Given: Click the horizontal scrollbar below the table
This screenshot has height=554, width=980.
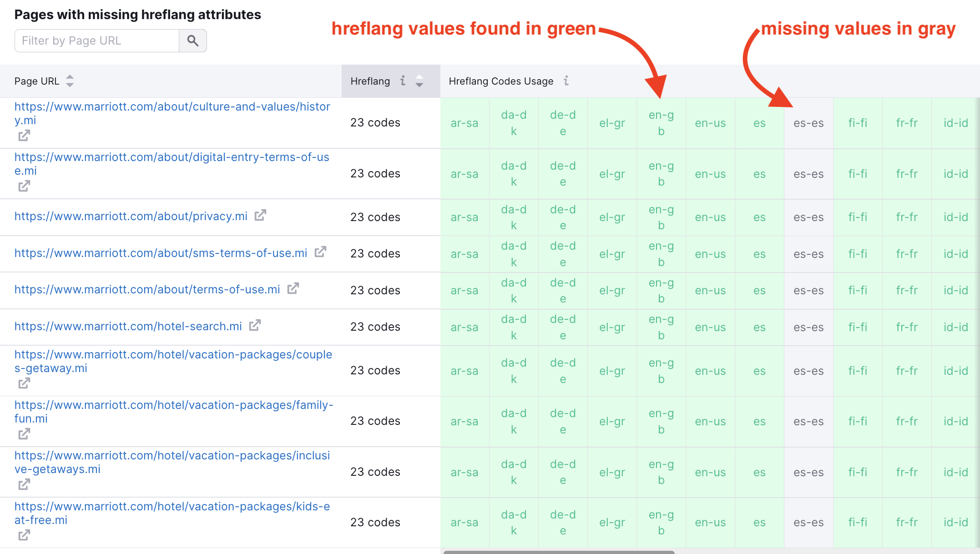Looking at the screenshot, I should point(560,552).
